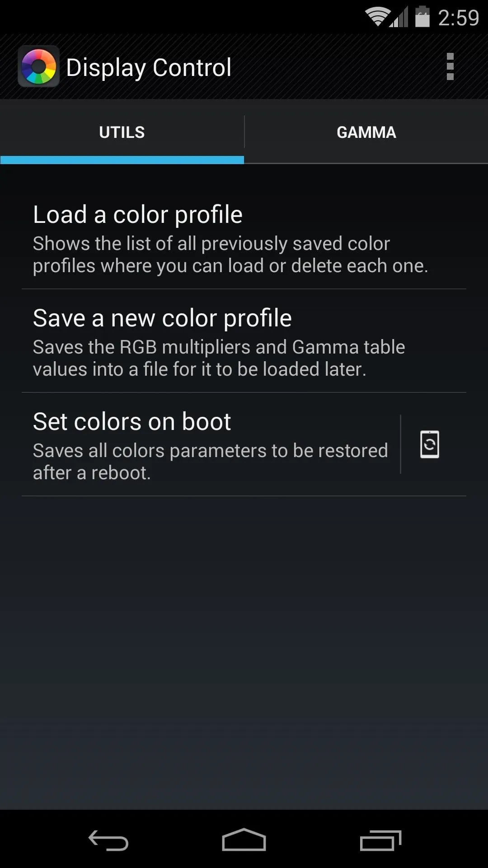Select the UTILS tab

click(122, 132)
